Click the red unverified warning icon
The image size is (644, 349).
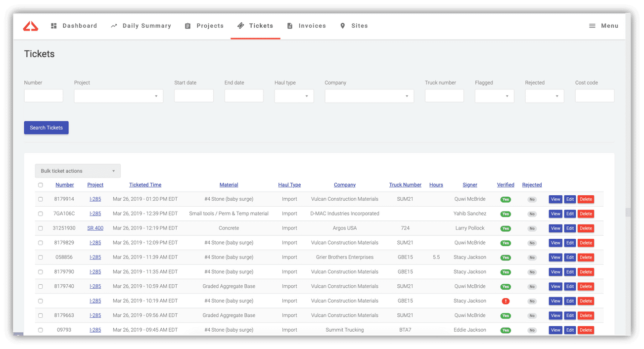pos(505,301)
